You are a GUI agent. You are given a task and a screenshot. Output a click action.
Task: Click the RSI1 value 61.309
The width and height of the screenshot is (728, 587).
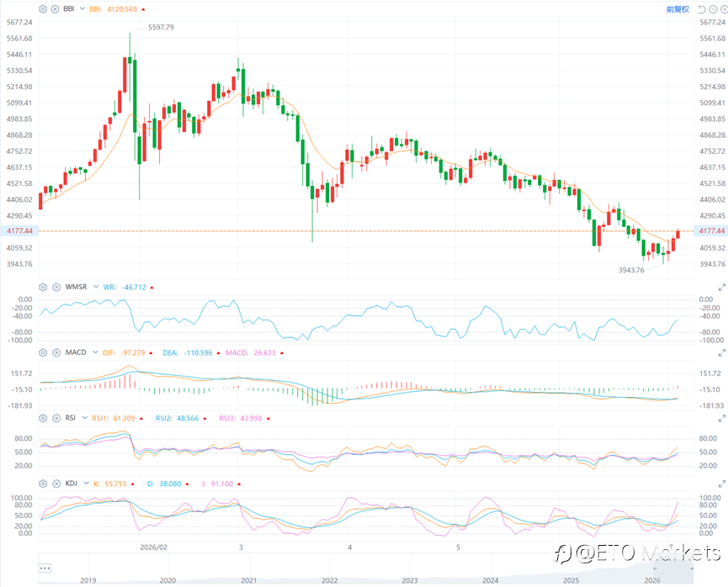pyautogui.click(x=124, y=418)
